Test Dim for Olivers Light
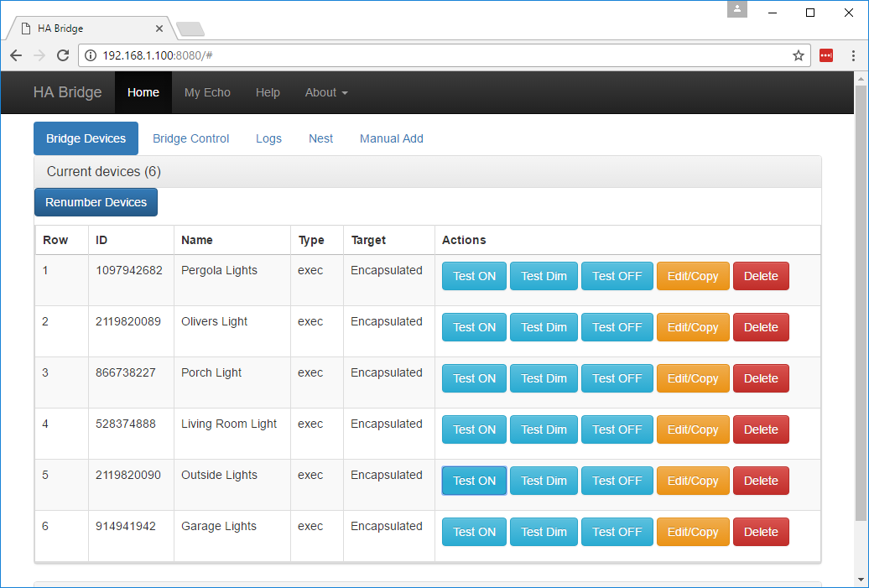 (544, 327)
